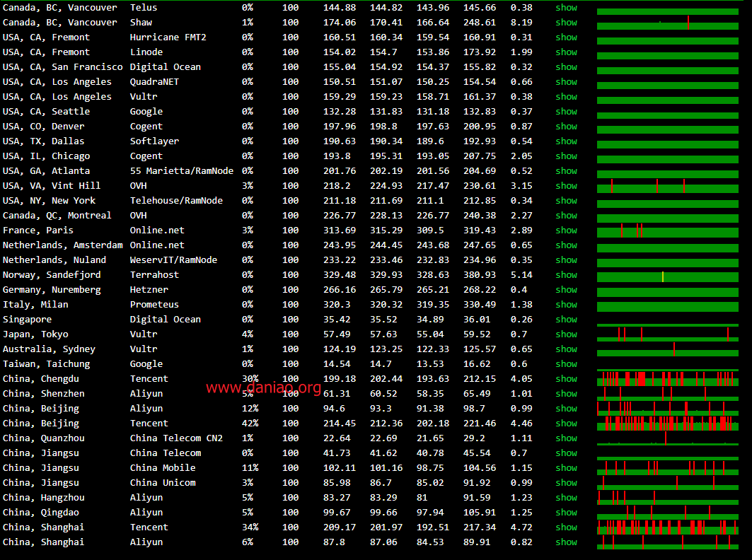The height and width of the screenshot is (560, 752).
Task: Click the Sandefjord Terrahost latency graph
Action: (x=668, y=275)
